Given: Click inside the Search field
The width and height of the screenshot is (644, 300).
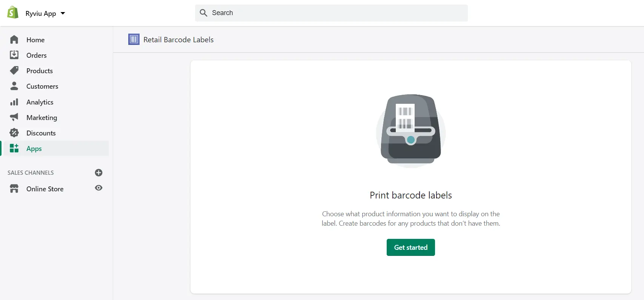Looking at the screenshot, I should coord(331,12).
